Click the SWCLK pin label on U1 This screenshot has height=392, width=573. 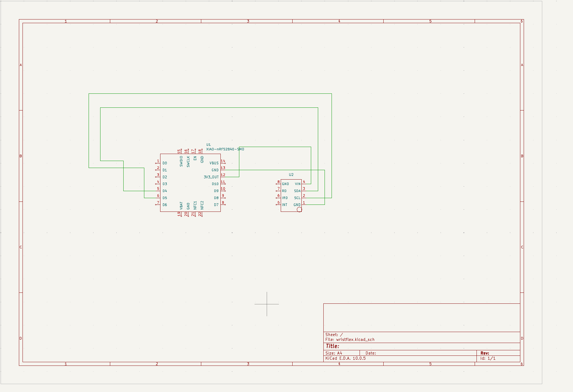coord(188,161)
